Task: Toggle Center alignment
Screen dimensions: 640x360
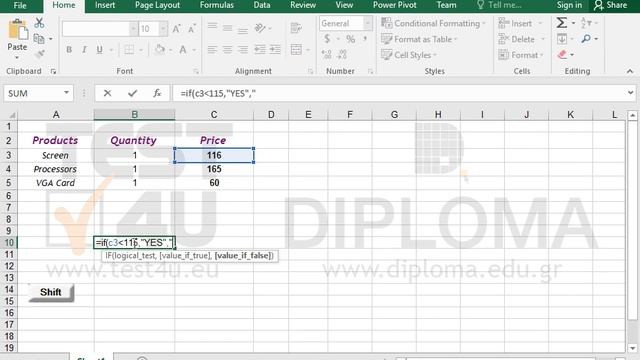Action: (227, 50)
